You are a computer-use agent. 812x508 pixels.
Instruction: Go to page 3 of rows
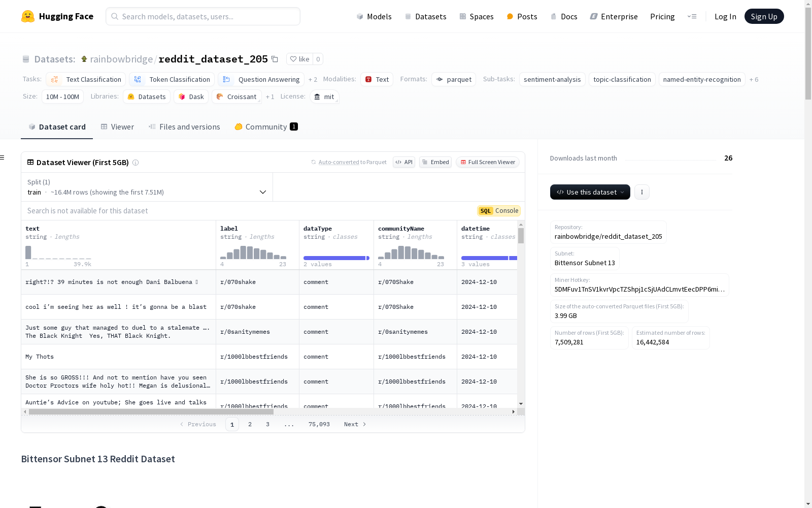pyautogui.click(x=267, y=424)
